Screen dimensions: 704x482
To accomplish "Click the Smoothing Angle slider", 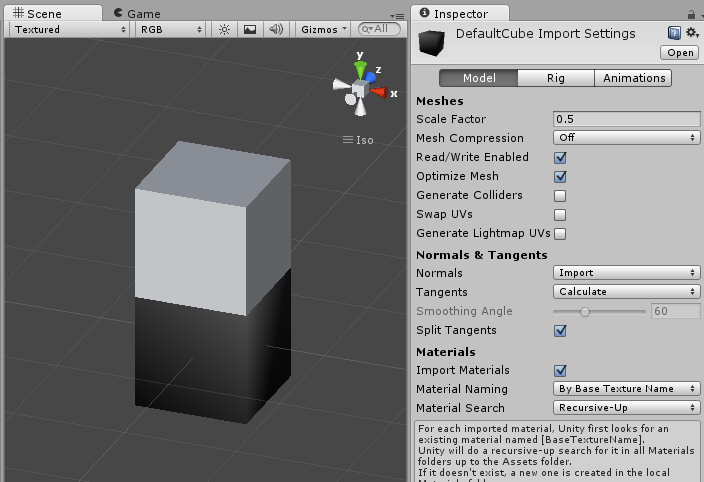I will (x=599, y=312).
